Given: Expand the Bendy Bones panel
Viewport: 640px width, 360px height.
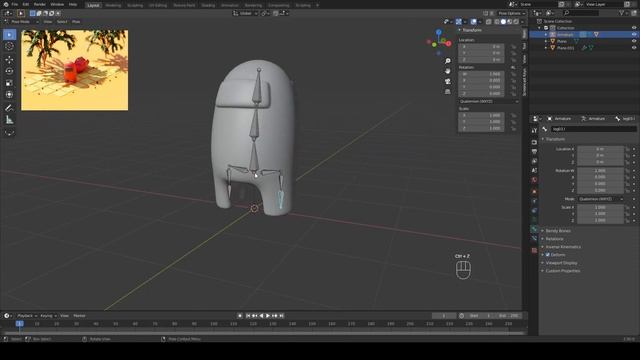Looking at the screenshot, I should pyautogui.click(x=558, y=231).
